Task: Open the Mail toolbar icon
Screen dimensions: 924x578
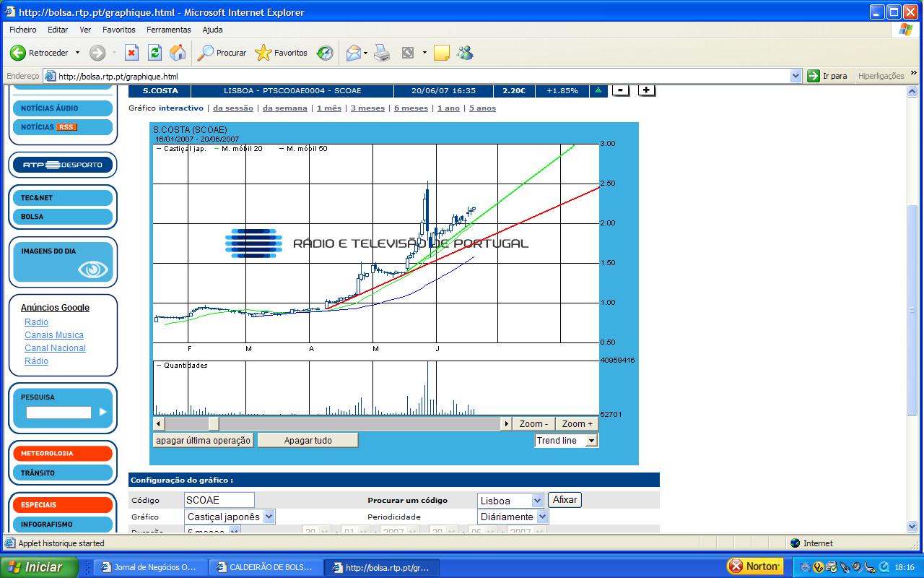Action: [353, 53]
